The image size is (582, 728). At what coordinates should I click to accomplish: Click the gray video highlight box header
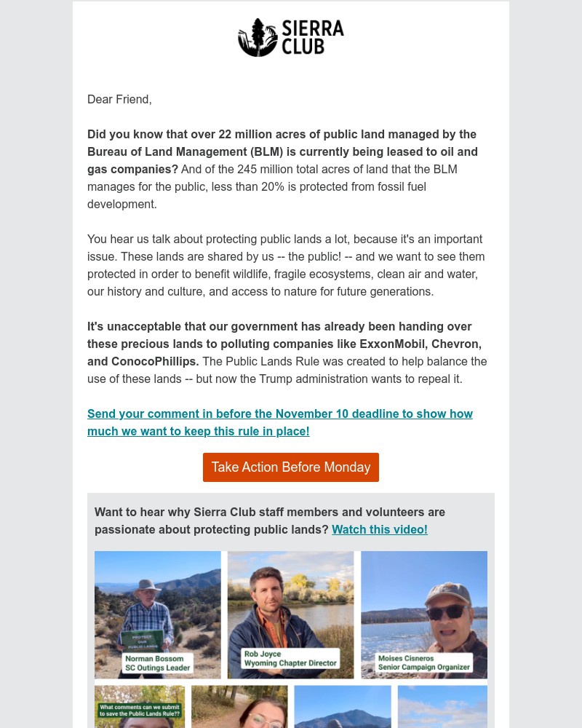[x=270, y=521]
